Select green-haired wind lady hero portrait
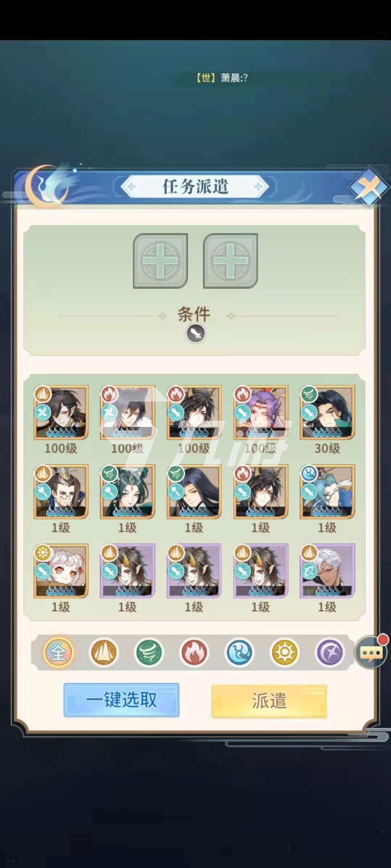391x868 pixels. tap(127, 492)
